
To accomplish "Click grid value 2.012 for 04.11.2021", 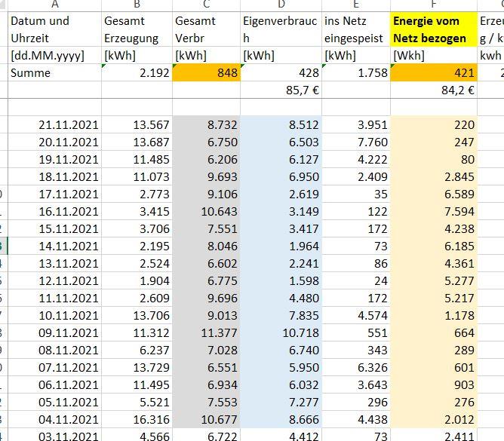I will 434,419.
